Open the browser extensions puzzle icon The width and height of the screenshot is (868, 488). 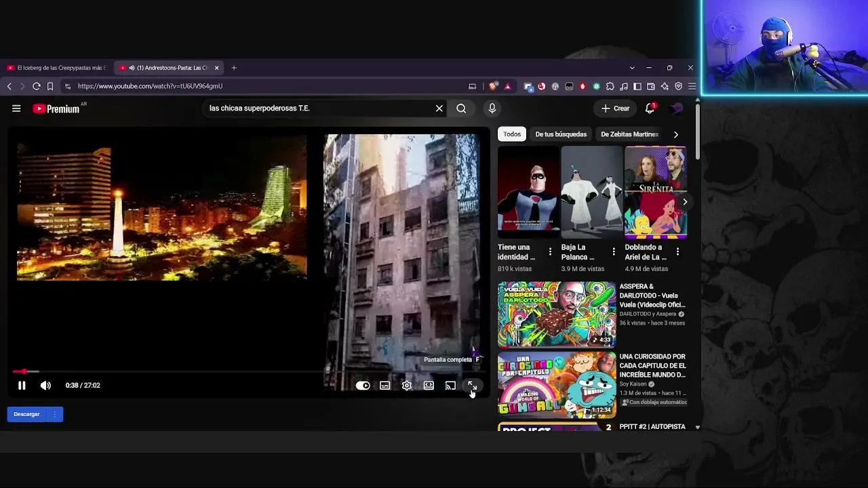click(610, 86)
